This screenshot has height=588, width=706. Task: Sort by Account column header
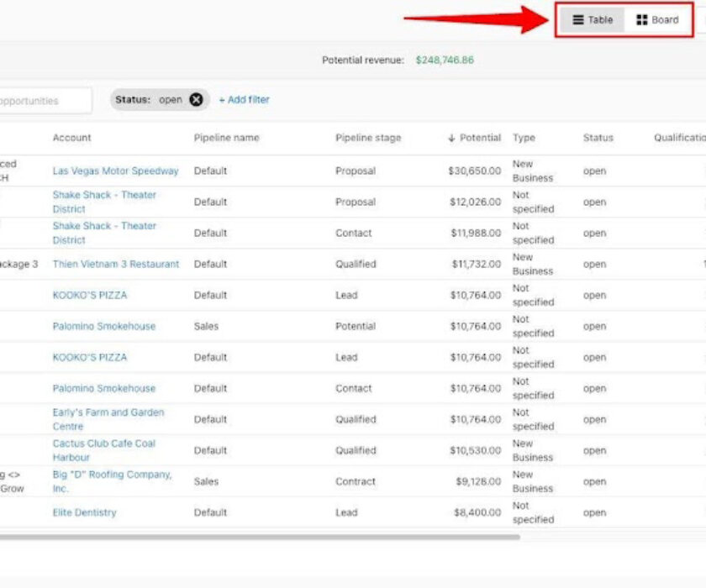(71, 138)
